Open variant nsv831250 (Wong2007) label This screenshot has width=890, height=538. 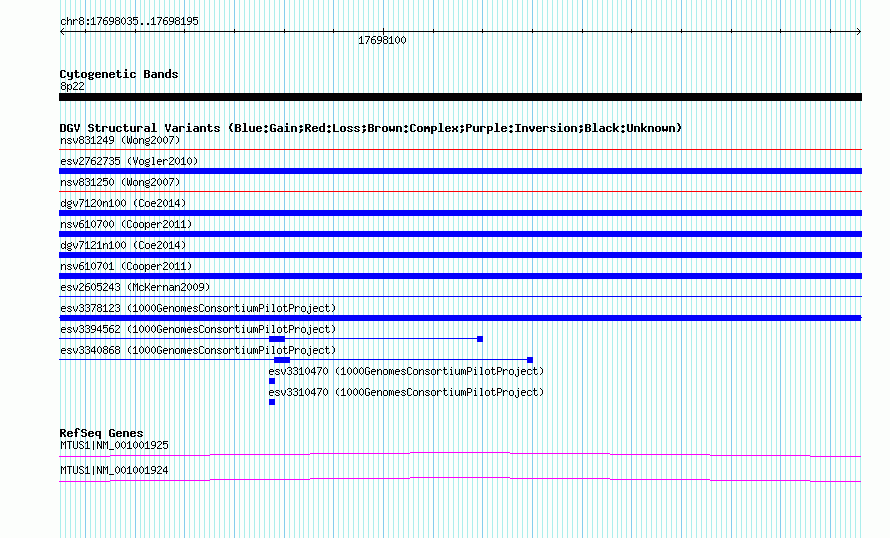[120, 182]
